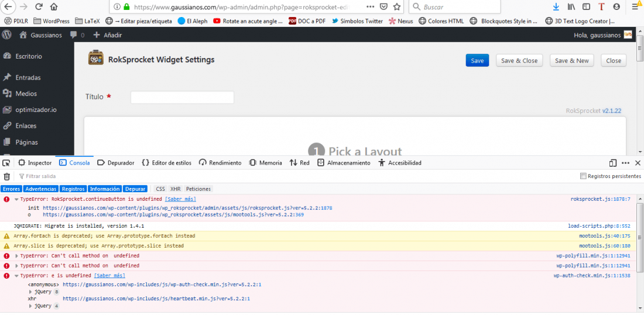
Task: Expand the jQuery 8 stack frames
Action: coord(30,292)
